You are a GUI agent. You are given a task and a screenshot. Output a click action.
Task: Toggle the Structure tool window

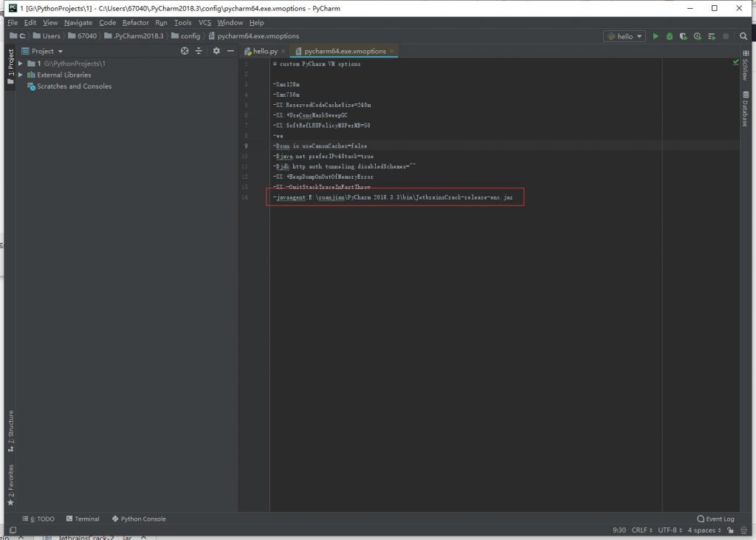(10, 431)
